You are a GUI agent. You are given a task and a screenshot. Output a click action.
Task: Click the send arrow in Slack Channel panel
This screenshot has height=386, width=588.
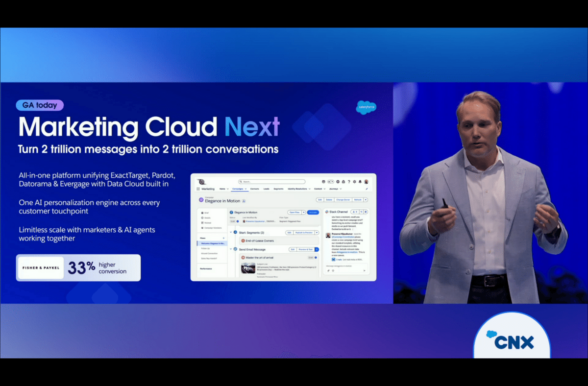tap(365, 271)
